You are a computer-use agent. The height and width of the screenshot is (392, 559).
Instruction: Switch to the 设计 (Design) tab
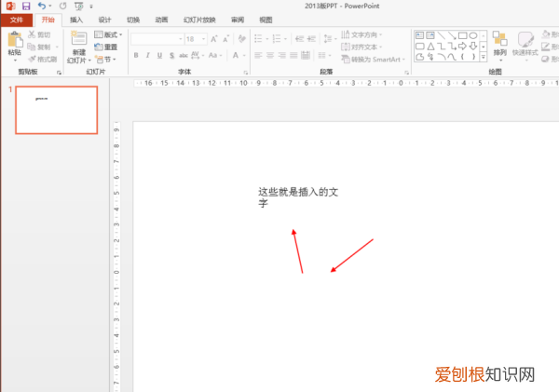pos(104,20)
